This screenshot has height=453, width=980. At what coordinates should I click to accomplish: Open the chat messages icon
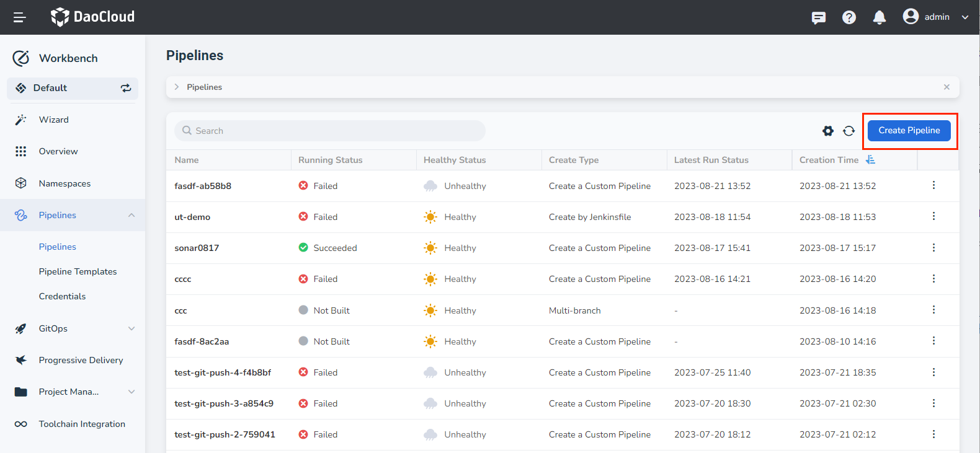(x=819, y=17)
